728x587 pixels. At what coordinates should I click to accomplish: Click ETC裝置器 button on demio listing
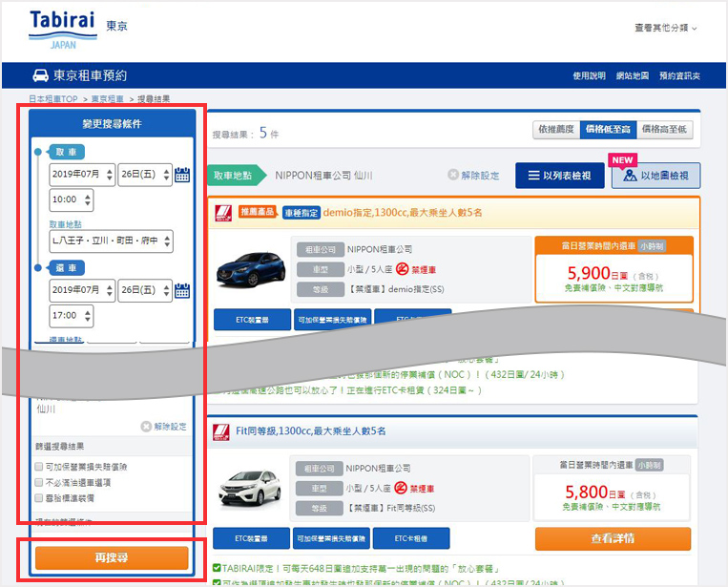coord(252,320)
